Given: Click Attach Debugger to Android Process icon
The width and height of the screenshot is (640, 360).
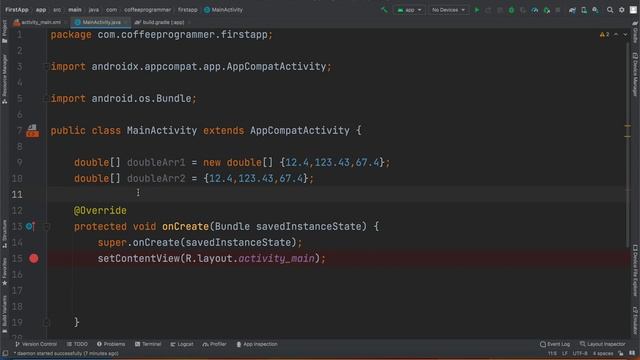Looking at the screenshot, I should tap(547, 10).
